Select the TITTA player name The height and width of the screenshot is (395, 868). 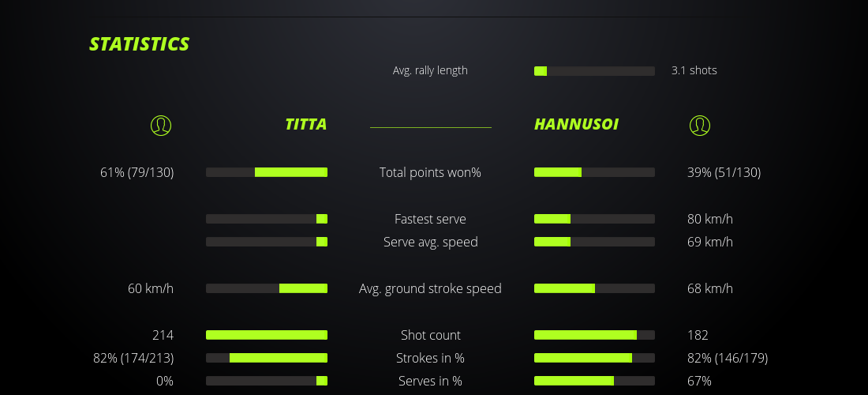coord(306,124)
